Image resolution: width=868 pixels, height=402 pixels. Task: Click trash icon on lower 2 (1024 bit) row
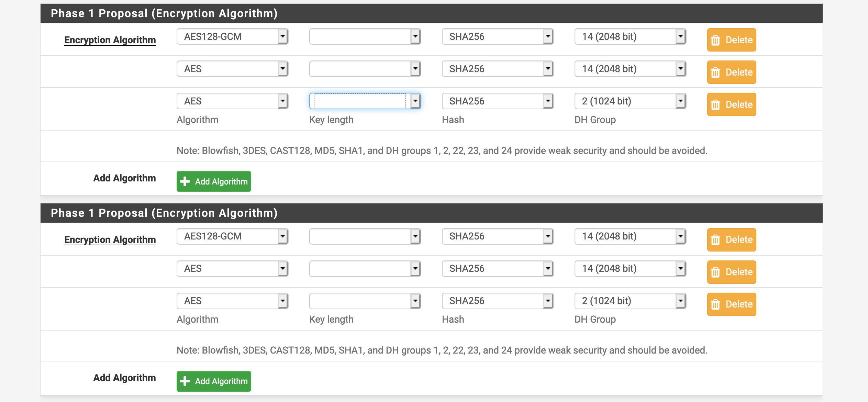(x=715, y=304)
